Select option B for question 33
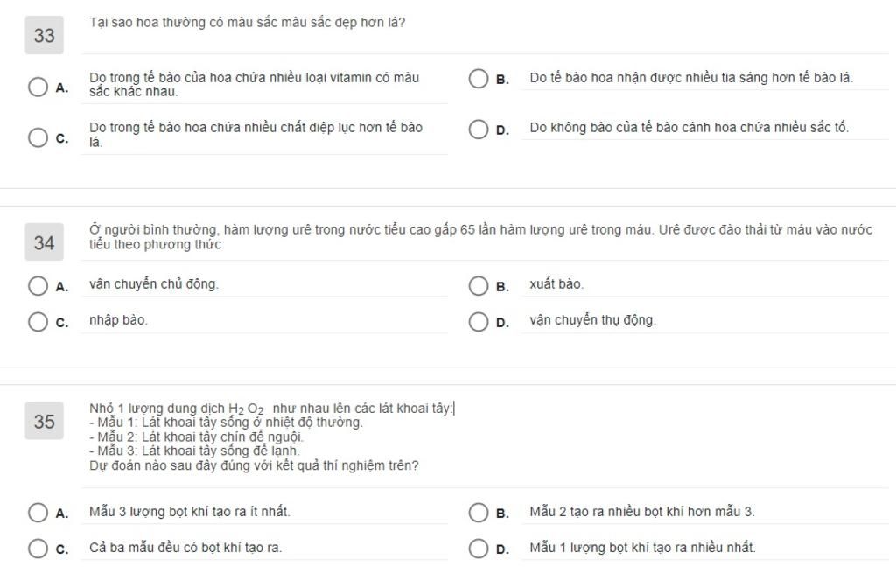The width and height of the screenshot is (896, 588). (x=479, y=79)
